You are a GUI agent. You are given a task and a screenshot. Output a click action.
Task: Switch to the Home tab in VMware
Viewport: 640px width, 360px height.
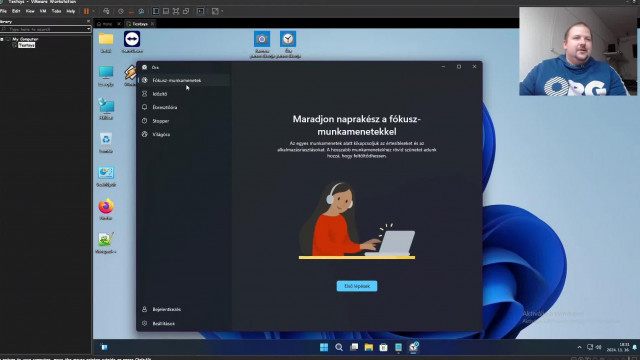pos(105,24)
